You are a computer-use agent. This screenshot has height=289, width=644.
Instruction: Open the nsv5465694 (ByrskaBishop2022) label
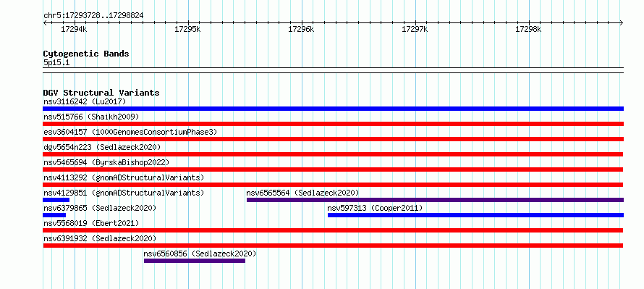click(x=106, y=162)
